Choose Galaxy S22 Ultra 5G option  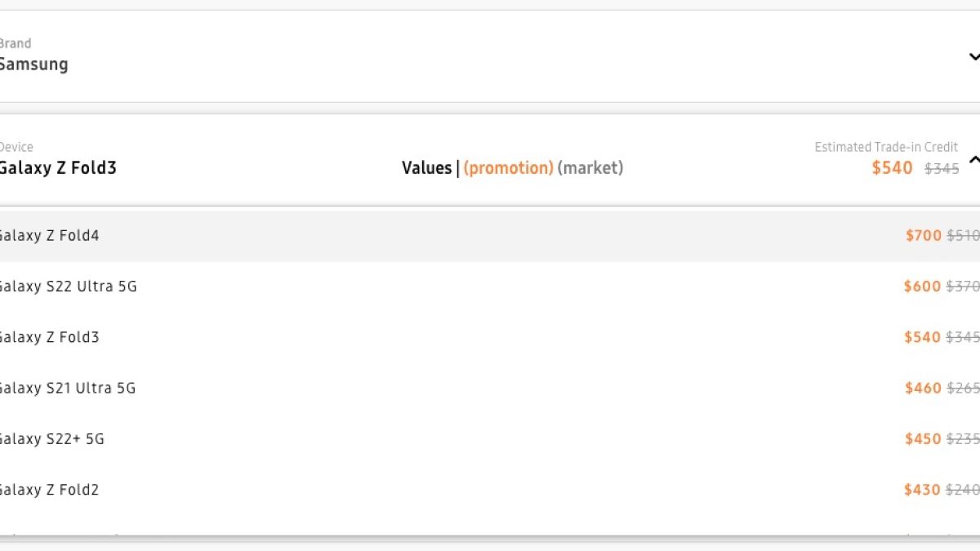[68, 287]
